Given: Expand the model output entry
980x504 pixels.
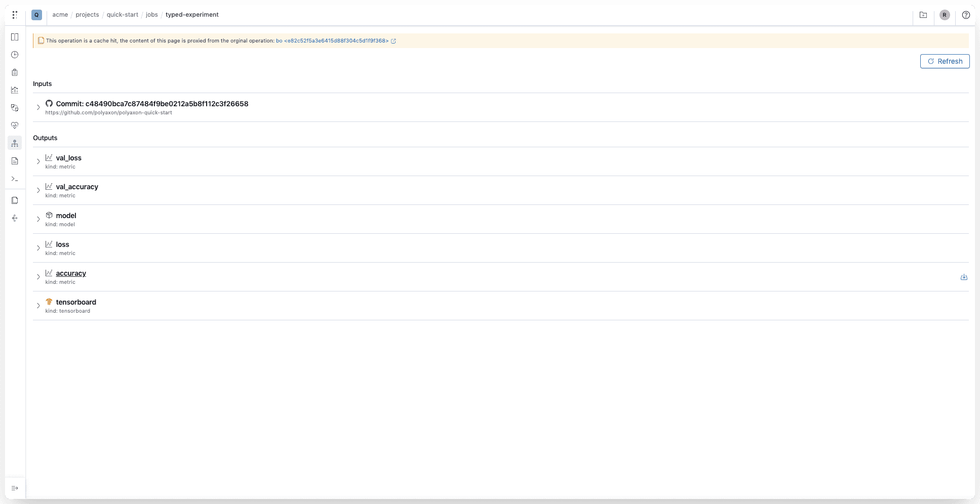Looking at the screenshot, I should (38, 219).
